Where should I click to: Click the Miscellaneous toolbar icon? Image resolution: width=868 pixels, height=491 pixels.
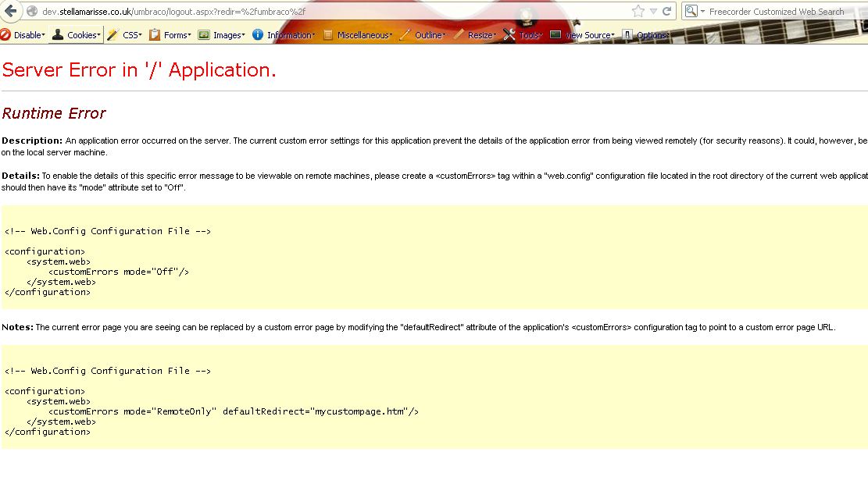pyautogui.click(x=327, y=35)
